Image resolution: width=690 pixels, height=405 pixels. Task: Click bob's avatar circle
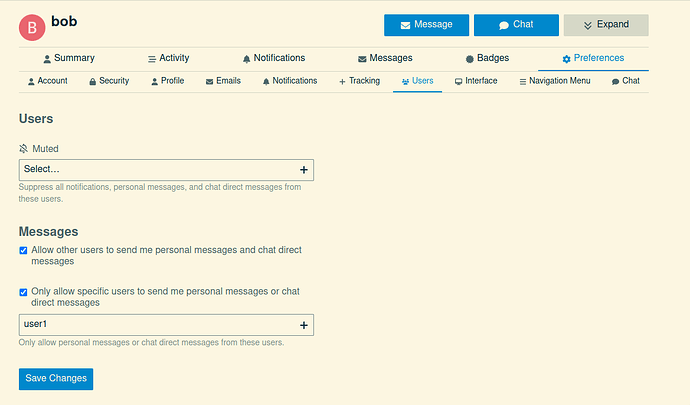tap(32, 27)
